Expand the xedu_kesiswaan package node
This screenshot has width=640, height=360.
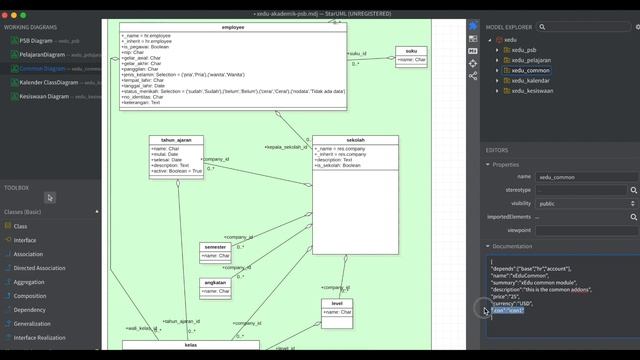click(x=497, y=91)
